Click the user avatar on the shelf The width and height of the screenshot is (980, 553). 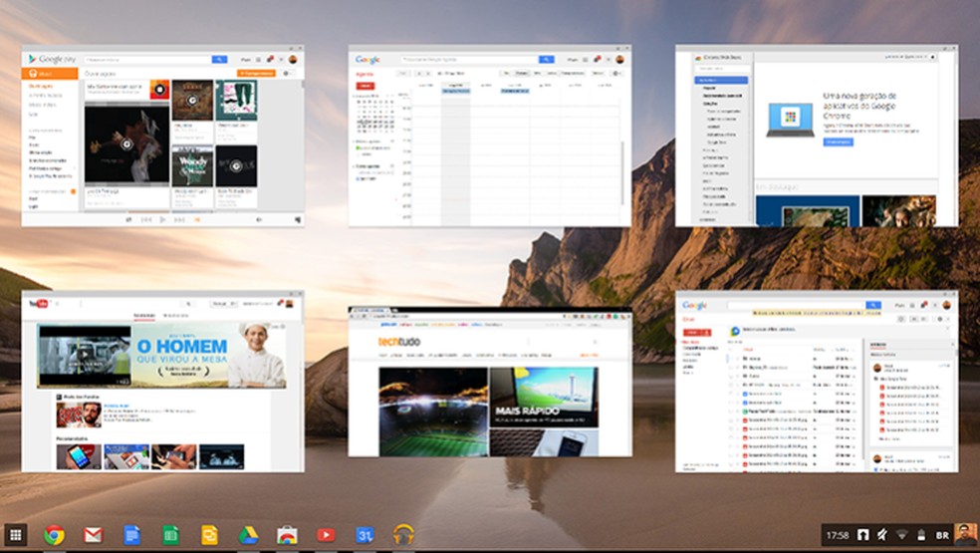point(966,535)
